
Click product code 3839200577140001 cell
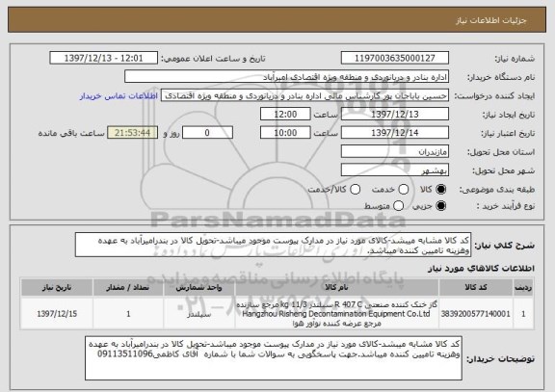476,314
